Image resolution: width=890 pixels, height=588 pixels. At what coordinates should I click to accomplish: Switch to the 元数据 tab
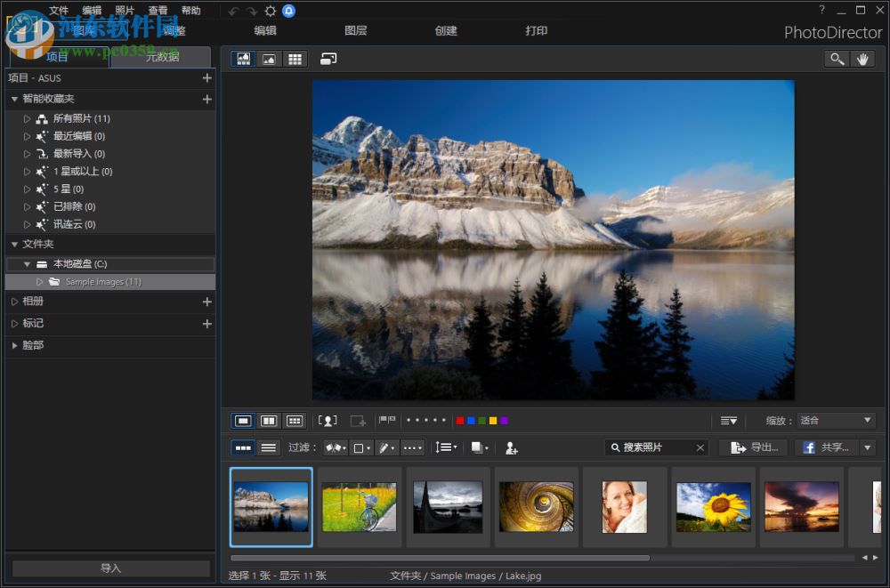[x=162, y=57]
